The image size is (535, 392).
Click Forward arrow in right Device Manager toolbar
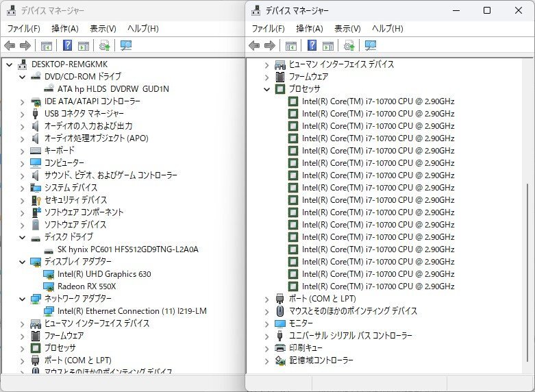pyautogui.click(x=270, y=45)
